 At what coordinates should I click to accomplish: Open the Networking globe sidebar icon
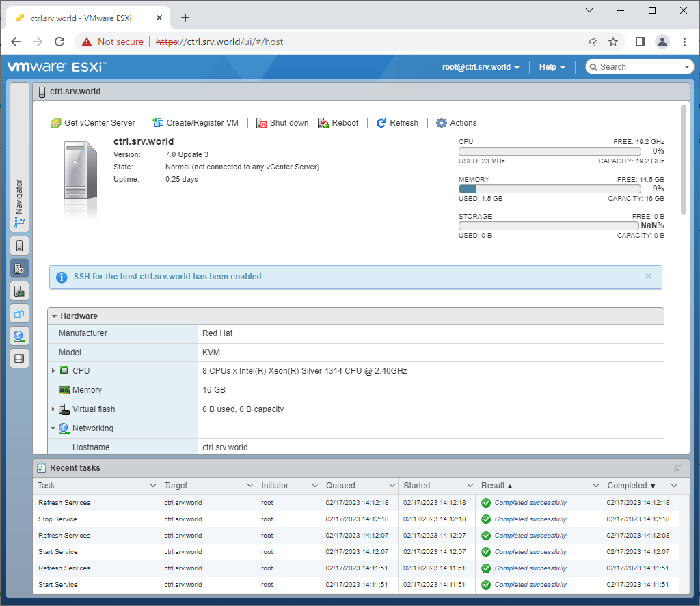(19, 335)
